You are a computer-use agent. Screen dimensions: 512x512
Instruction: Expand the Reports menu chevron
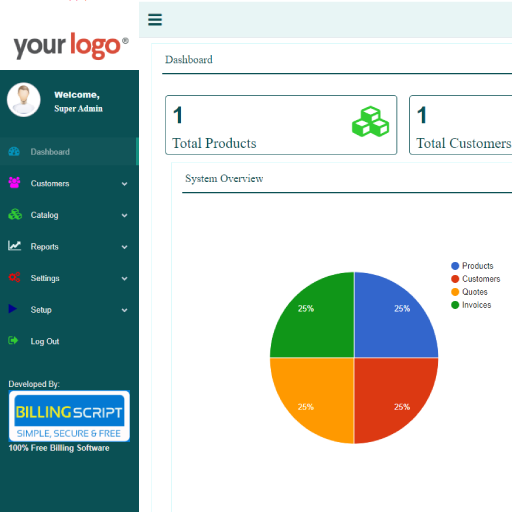(x=124, y=247)
